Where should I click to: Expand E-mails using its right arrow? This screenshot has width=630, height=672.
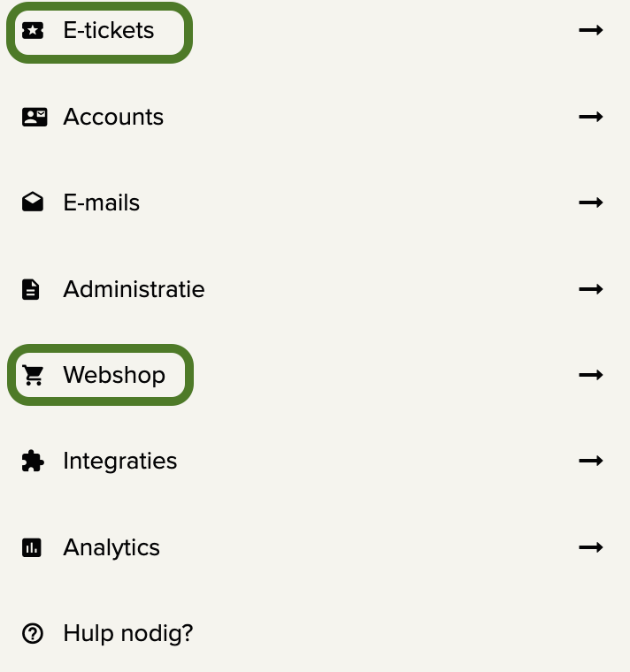tap(591, 202)
